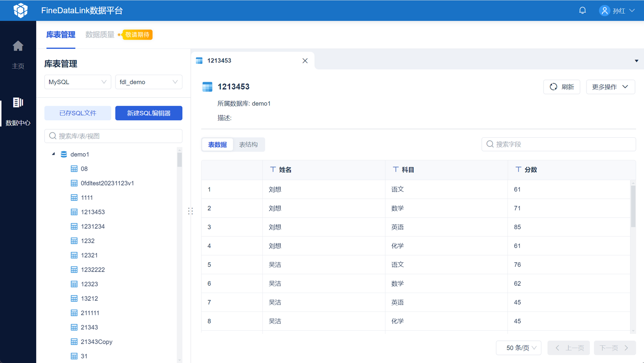The height and width of the screenshot is (363, 644).
Task: Click 上一页 previous page button
Action: tap(569, 348)
